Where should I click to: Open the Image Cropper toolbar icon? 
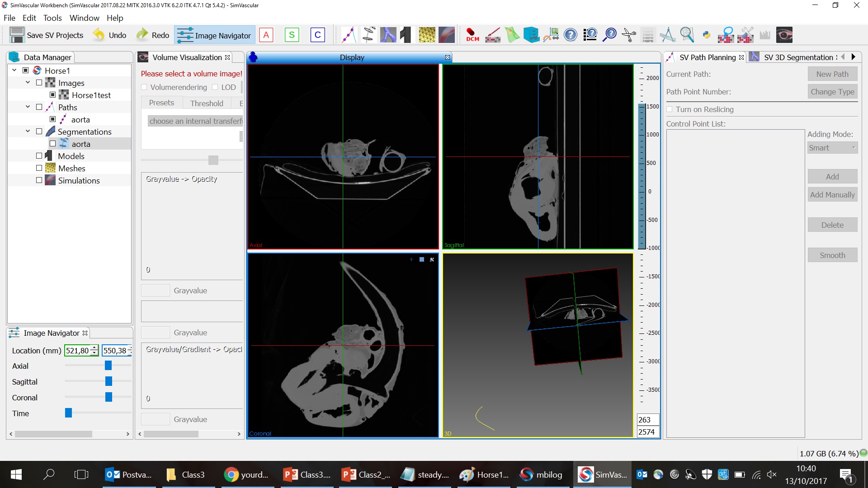click(551, 35)
